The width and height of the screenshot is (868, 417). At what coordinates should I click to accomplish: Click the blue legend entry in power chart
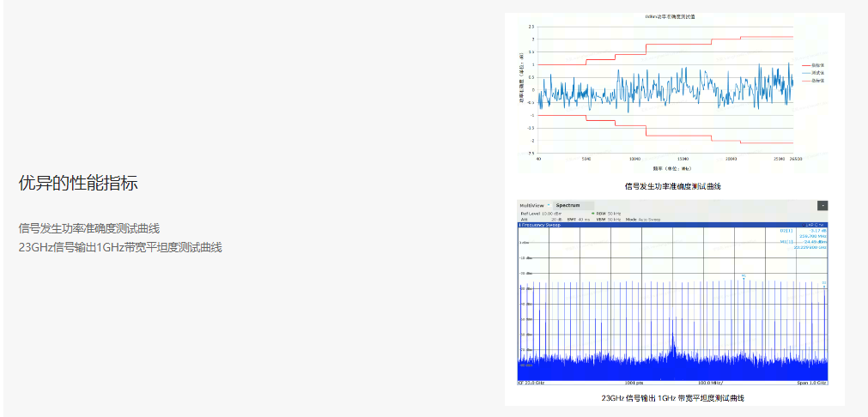click(813, 73)
